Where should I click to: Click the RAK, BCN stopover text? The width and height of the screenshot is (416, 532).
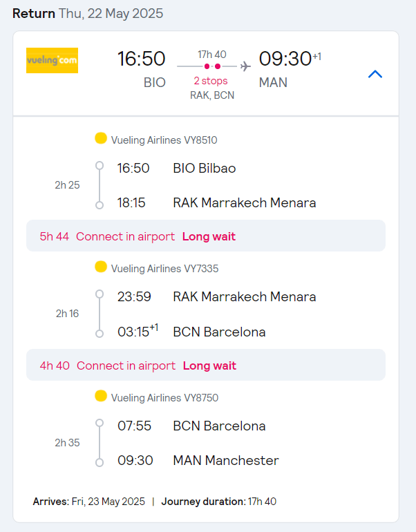pyautogui.click(x=212, y=95)
